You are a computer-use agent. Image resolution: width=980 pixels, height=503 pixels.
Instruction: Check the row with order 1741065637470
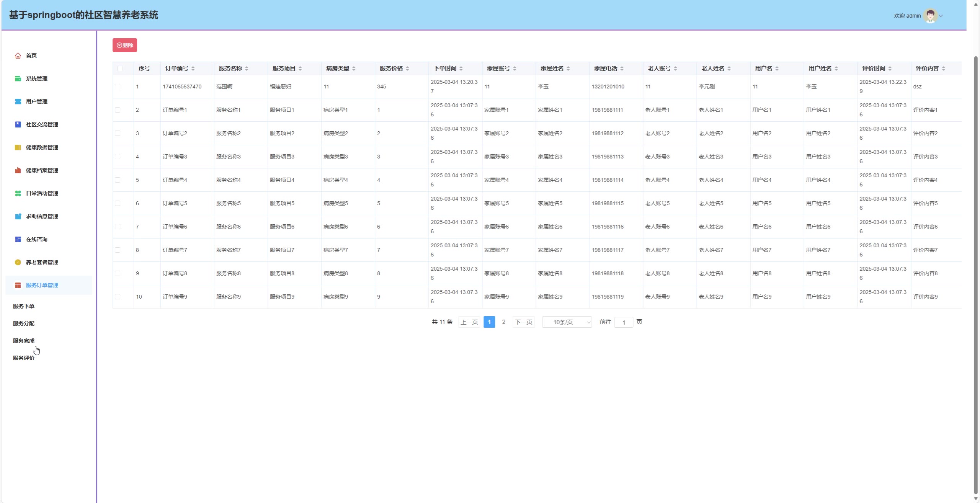pos(118,87)
